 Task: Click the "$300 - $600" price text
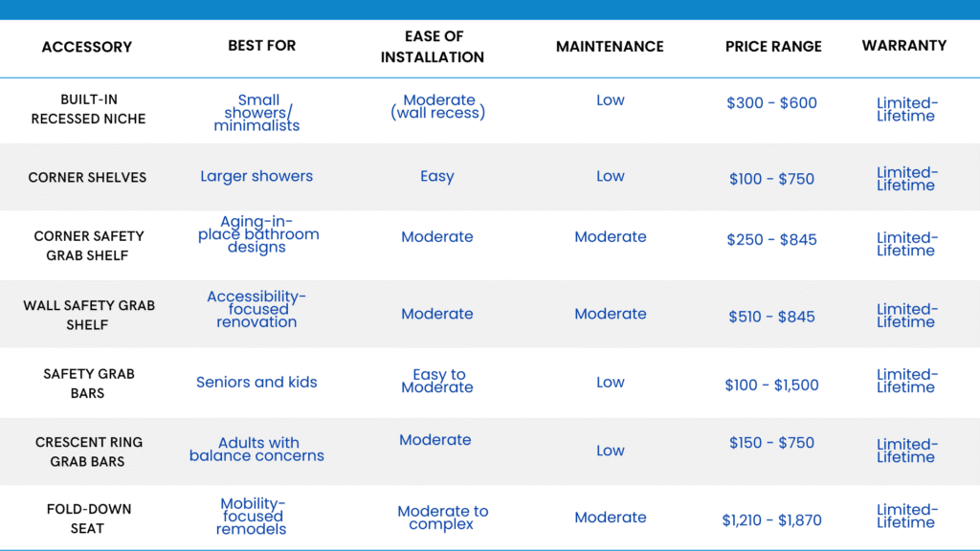pyautogui.click(x=771, y=103)
